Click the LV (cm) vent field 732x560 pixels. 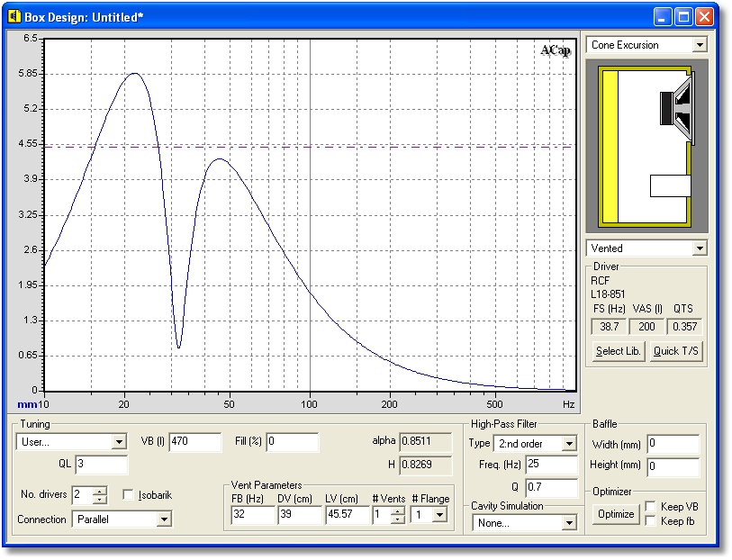click(x=347, y=514)
